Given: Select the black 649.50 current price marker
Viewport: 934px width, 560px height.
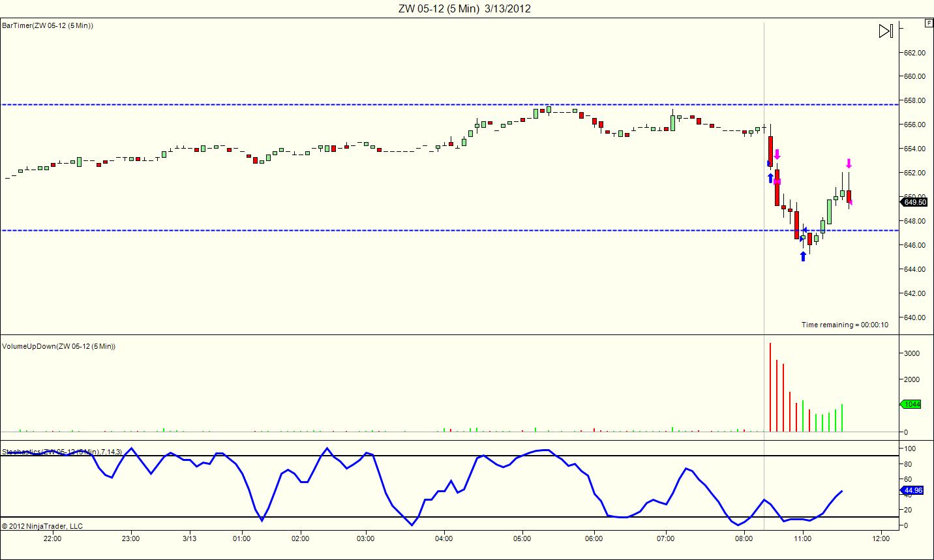Looking at the screenshot, I should (914, 202).
